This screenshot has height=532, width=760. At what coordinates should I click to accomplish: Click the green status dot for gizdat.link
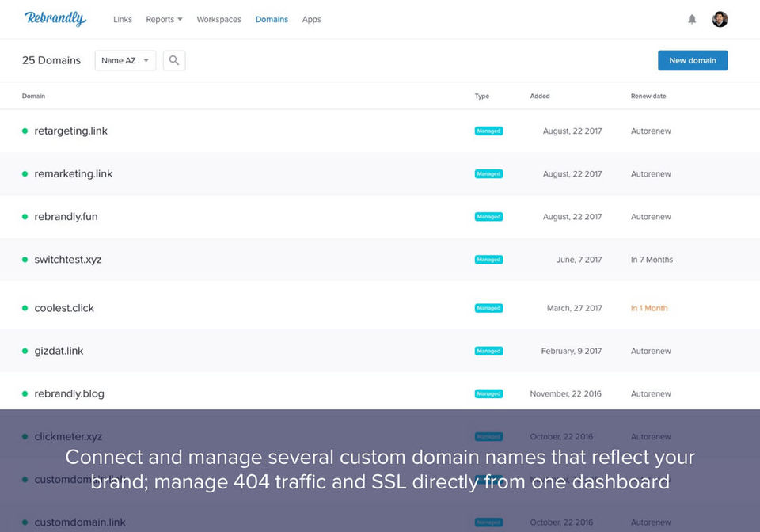click(x=25, y=351)
